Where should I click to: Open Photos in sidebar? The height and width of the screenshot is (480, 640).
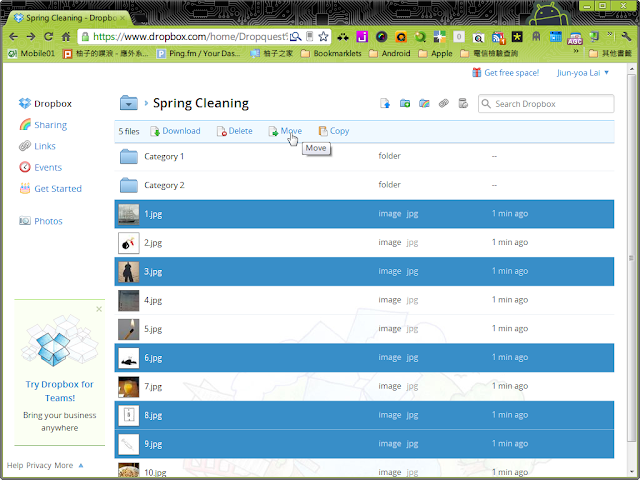[x=48, y=221]
